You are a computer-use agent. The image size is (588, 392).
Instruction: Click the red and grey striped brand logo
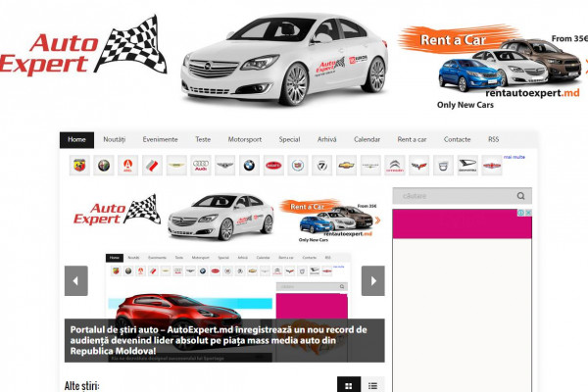tap(152, 165)
